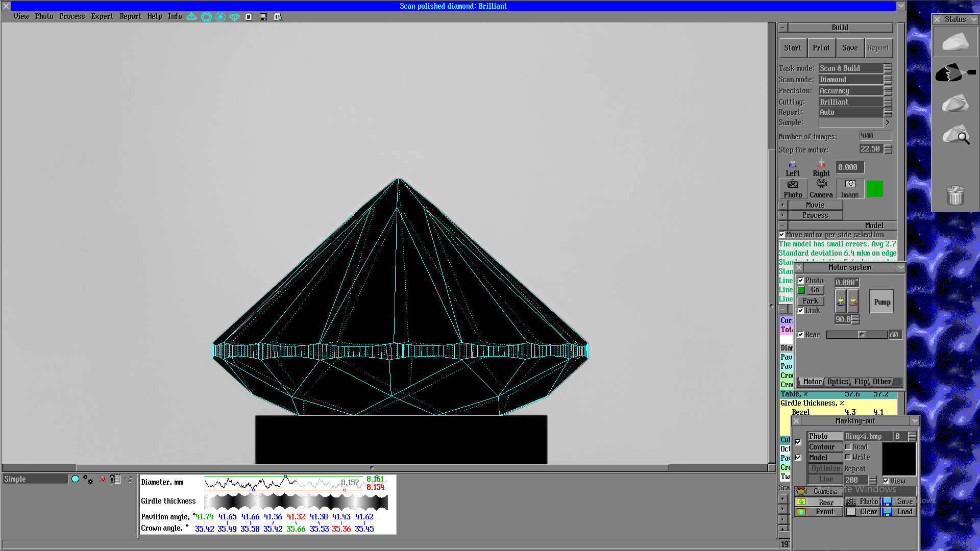Click Clear button in Marking-out
Image resolution: width=980 pixels, height=551 pixels.
click(863, 512)
